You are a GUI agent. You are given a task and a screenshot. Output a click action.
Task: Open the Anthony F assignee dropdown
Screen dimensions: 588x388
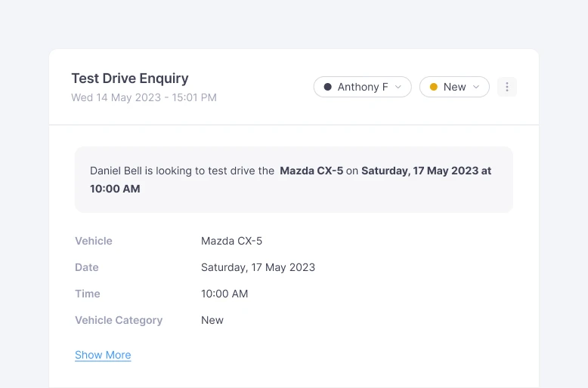363,87
